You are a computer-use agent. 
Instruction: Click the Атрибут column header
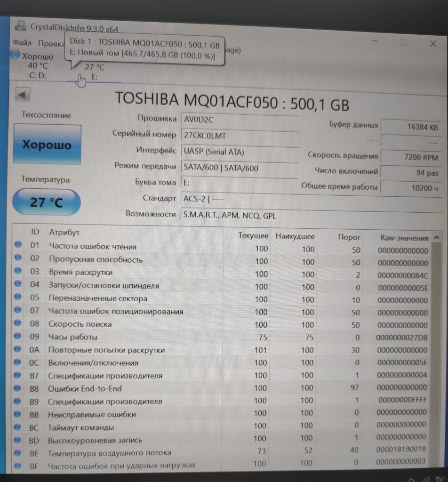64,233
